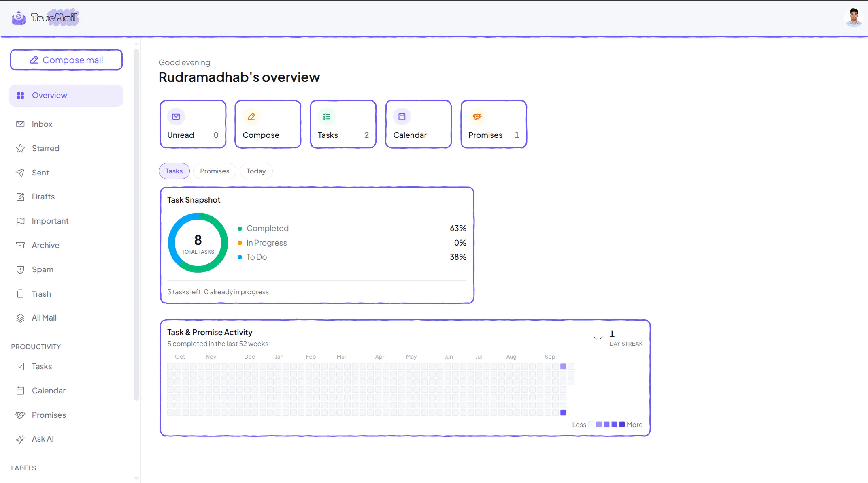Click the Inbox envelope icon

20,124
